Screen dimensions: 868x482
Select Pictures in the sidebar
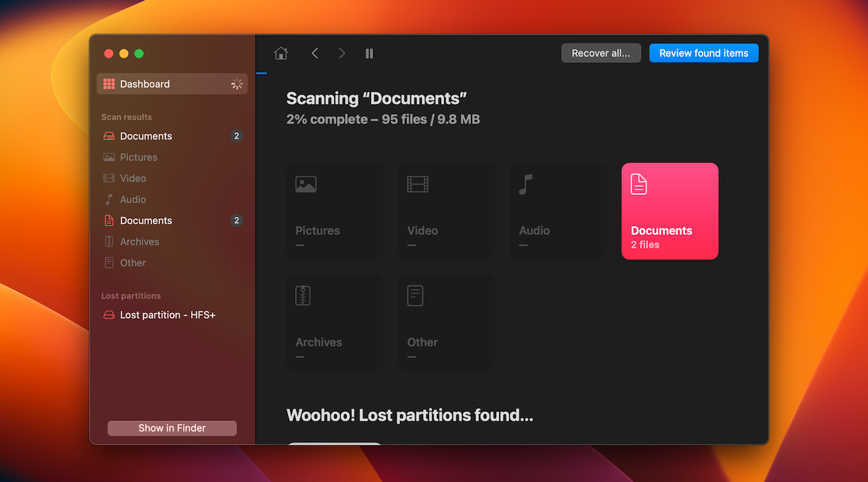[138, 157]
